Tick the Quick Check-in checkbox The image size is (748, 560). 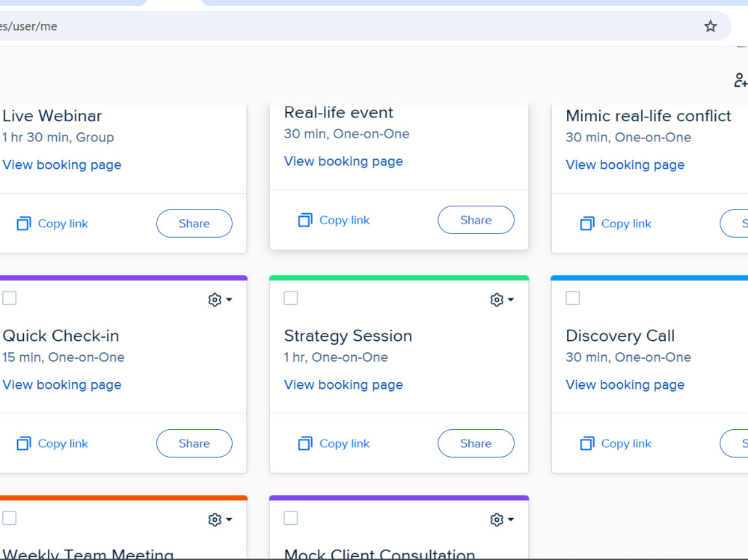9,298
